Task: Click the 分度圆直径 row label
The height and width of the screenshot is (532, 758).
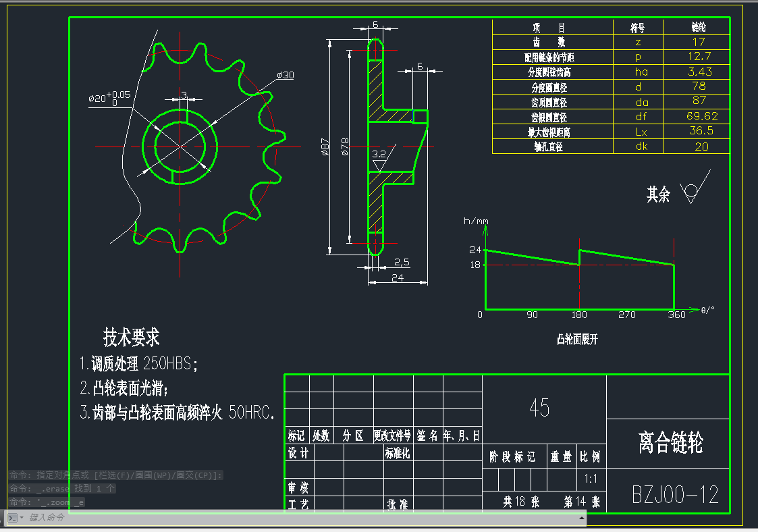Action: click(x=549, y=88)
